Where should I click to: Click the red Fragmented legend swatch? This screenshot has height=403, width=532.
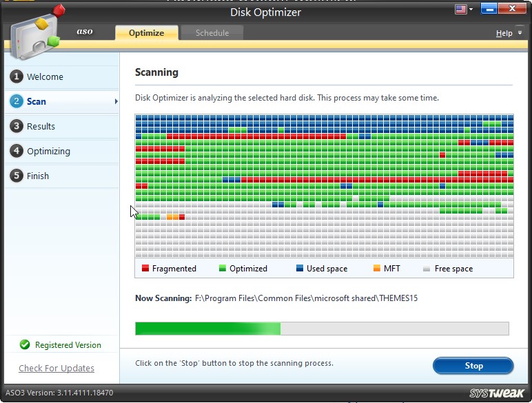click(145, 269)
